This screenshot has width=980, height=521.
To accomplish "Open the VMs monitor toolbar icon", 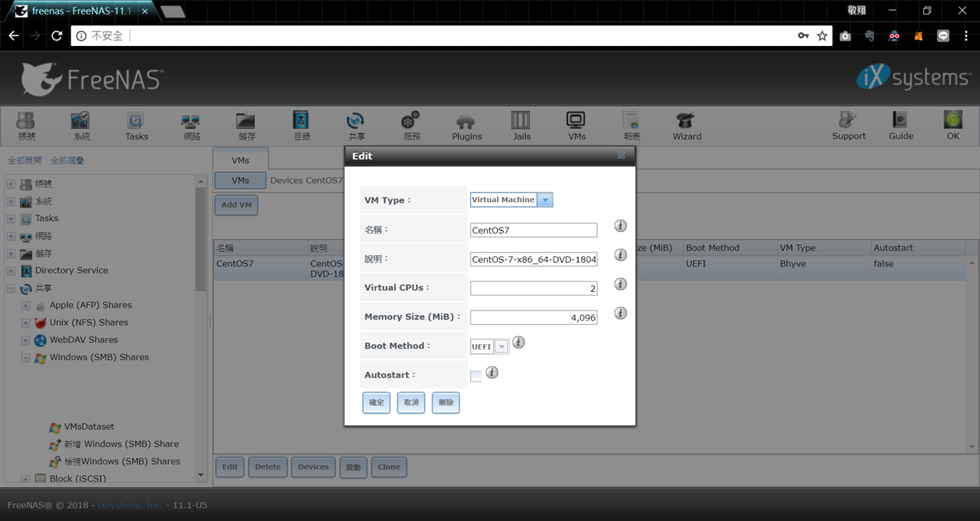I will click(577, 126).
